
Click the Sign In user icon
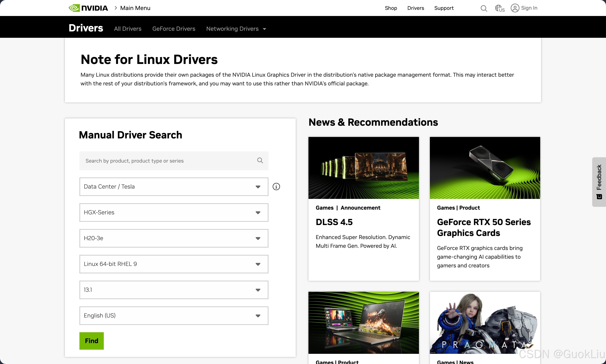515,8
